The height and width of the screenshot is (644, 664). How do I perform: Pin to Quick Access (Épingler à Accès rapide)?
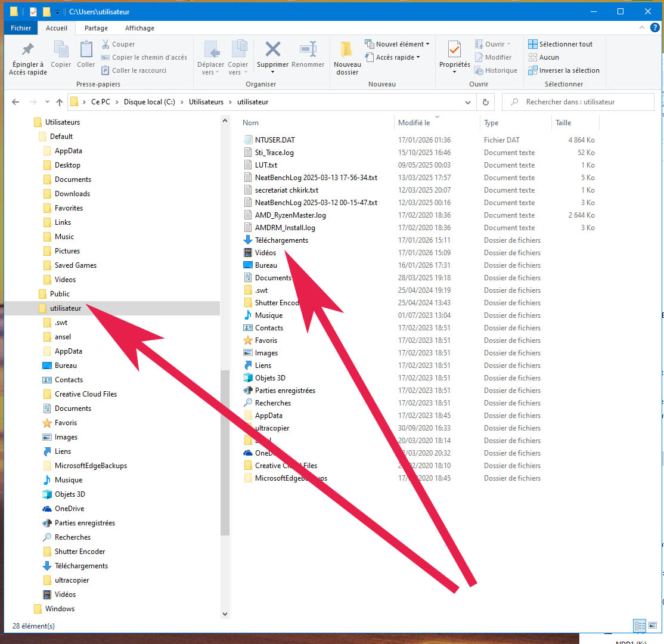click(x=28, y=58)
